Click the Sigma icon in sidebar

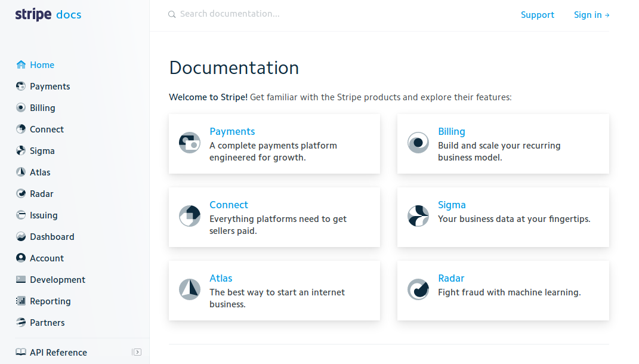pos(21,150)
